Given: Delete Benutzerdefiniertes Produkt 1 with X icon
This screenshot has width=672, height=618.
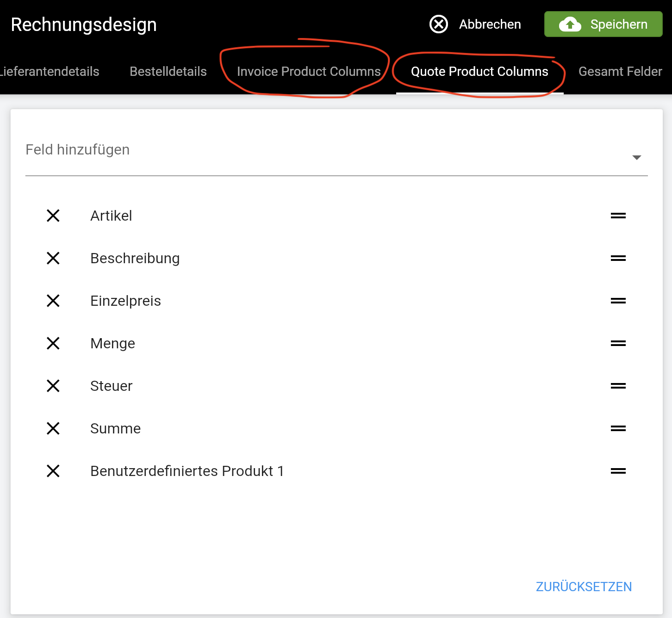Looking at the screenshot, I should pyautogui.click(x=53, y=471).
